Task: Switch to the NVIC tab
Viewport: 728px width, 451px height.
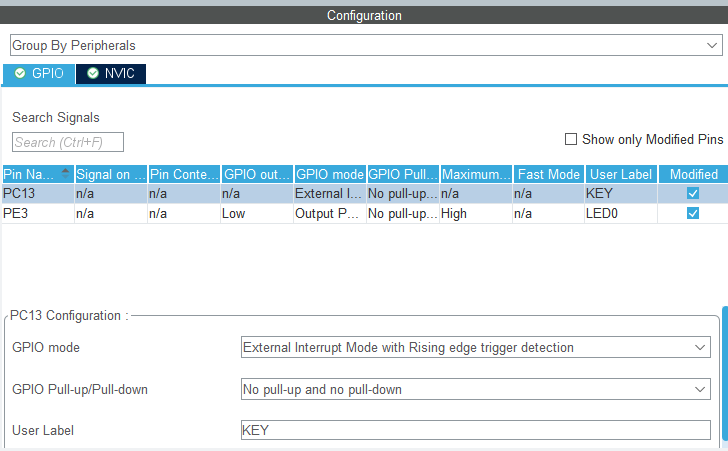Action: [x=111, y=74]
